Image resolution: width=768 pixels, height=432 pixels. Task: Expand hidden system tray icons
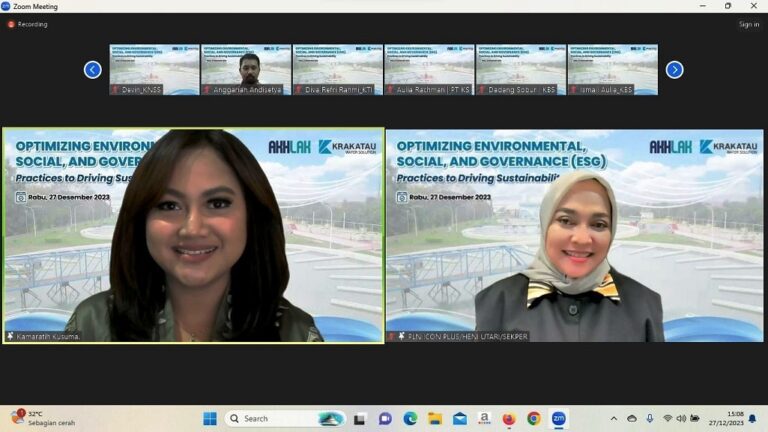tap(614, 419)
